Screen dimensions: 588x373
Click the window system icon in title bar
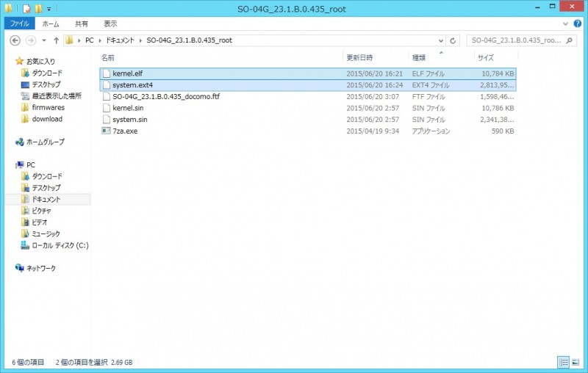[8, 8]
